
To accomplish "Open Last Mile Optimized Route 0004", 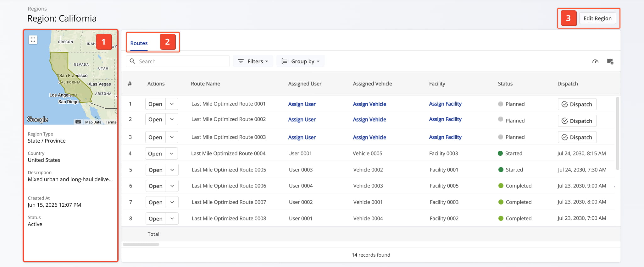I will coord(155,154).
